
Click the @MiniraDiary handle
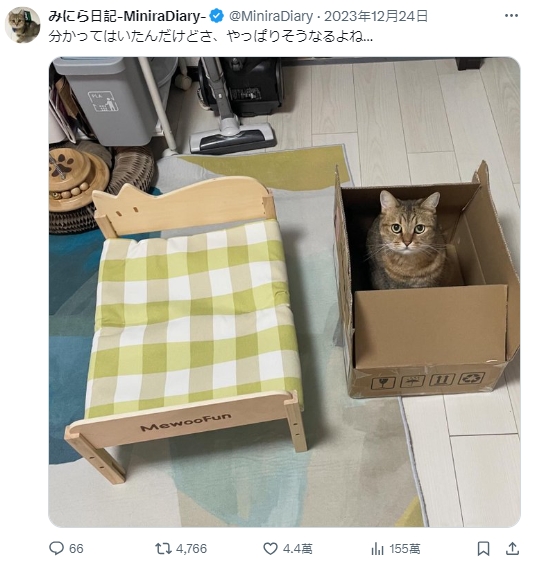coord(271,16)
